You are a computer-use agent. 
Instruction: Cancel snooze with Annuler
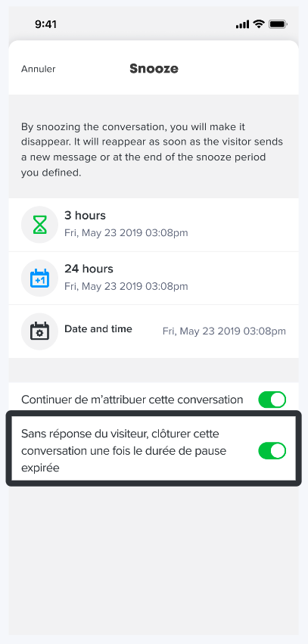coord(38,69)
